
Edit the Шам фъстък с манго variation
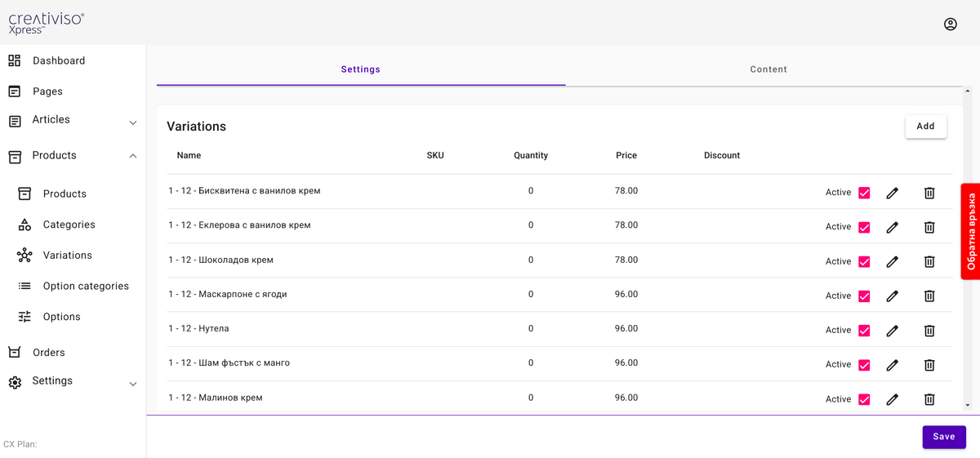(893, 365)
